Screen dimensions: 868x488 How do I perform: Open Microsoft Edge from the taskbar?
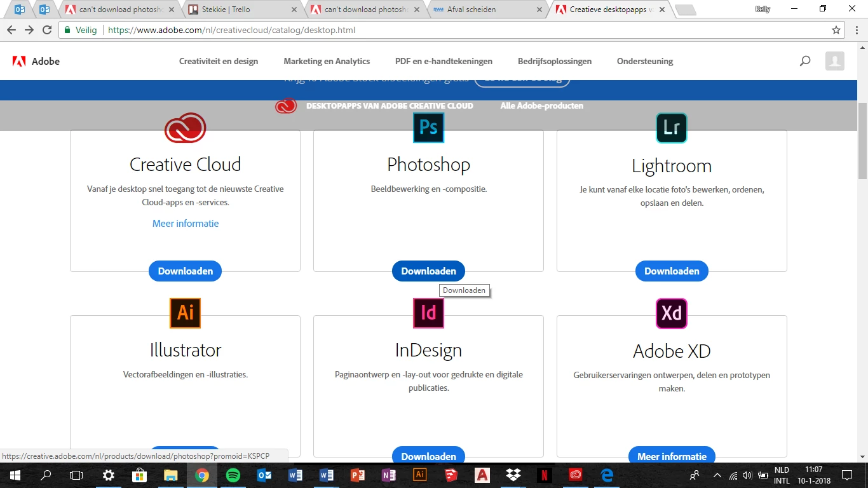pyautogui.click(x=607, y=475)
